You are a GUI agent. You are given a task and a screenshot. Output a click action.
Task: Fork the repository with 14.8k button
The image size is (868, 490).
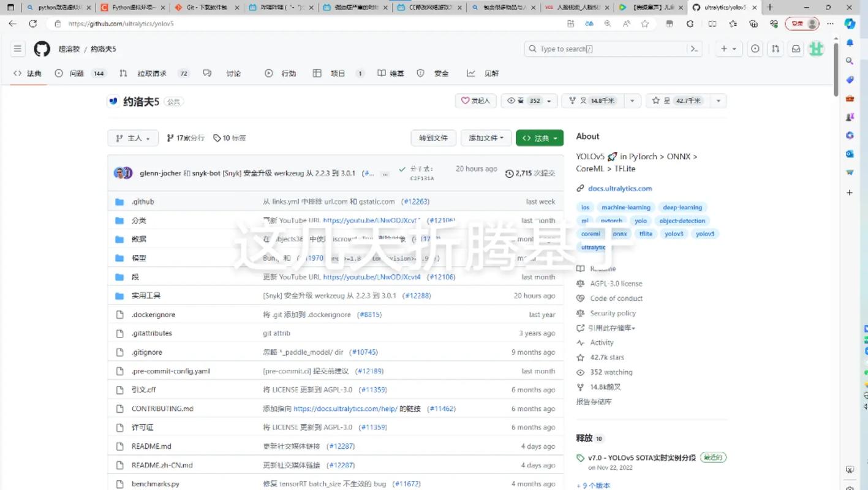[x=592, y=100]
